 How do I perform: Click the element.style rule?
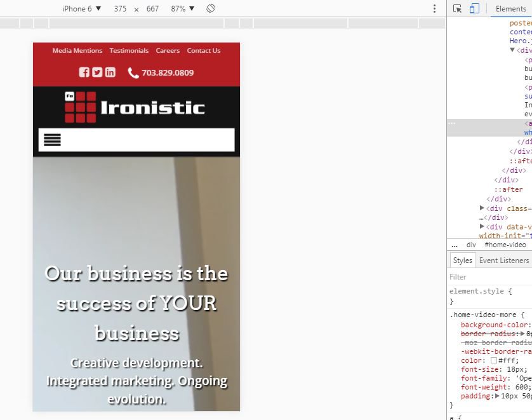coord(477,291)
